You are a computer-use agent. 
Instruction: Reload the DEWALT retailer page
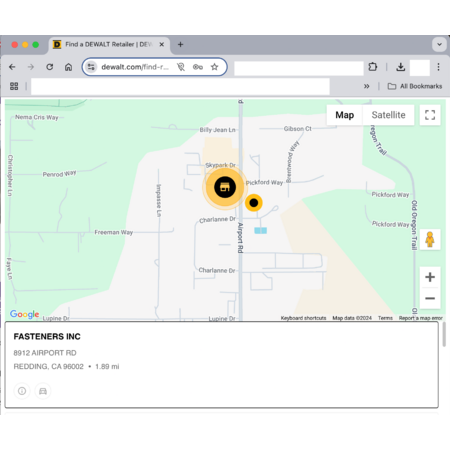coord(50,67)
